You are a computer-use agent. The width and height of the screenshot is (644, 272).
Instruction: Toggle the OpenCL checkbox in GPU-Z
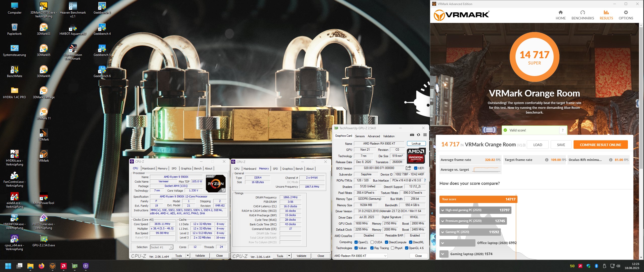click(356, 242)
